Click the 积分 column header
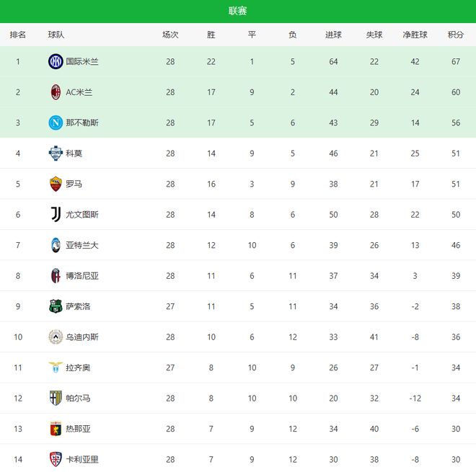Screen dimensions: 476x472 (x=455, y=35)
